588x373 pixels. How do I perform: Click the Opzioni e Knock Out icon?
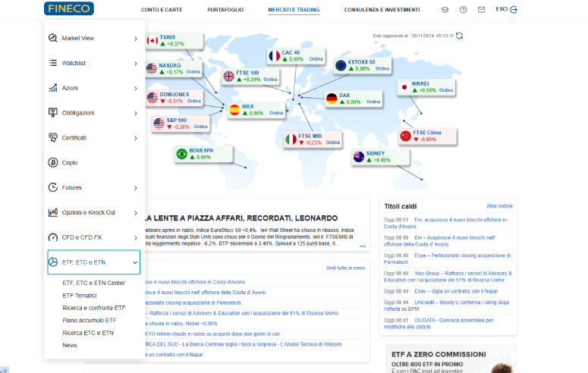click(53, 212)
